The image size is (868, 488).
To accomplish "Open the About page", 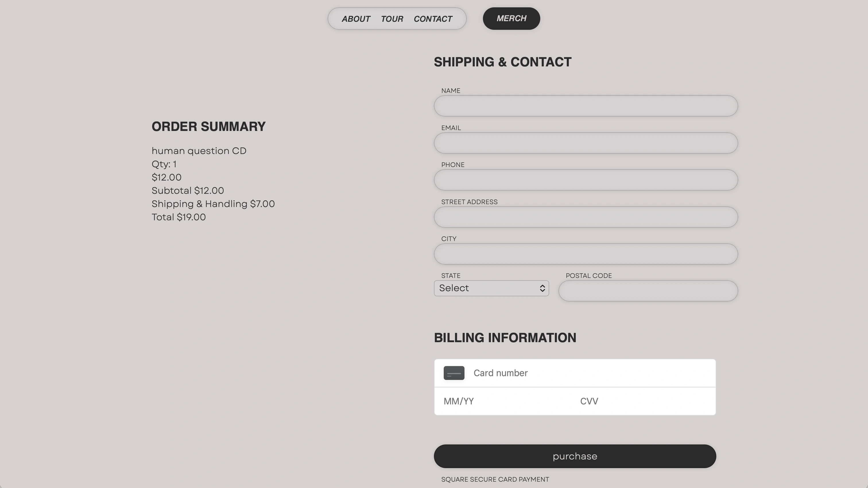I will pos(356,19).
